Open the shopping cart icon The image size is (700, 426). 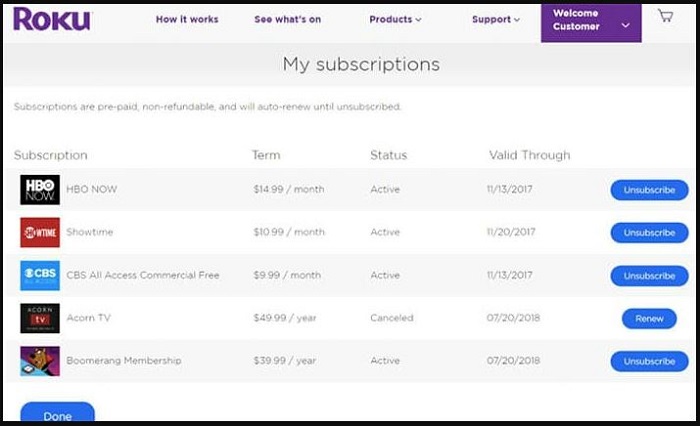(x=665, y=16)
